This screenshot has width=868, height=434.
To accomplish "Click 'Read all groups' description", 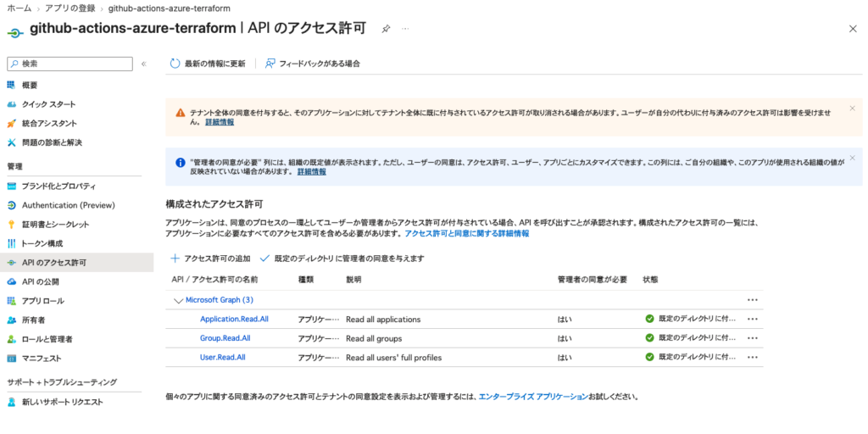I will 374,337.
